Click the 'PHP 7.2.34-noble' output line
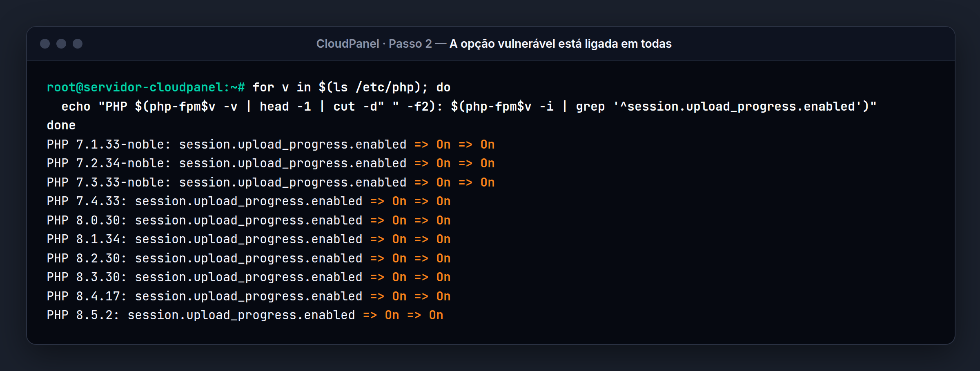 click(x=271, y=163)
